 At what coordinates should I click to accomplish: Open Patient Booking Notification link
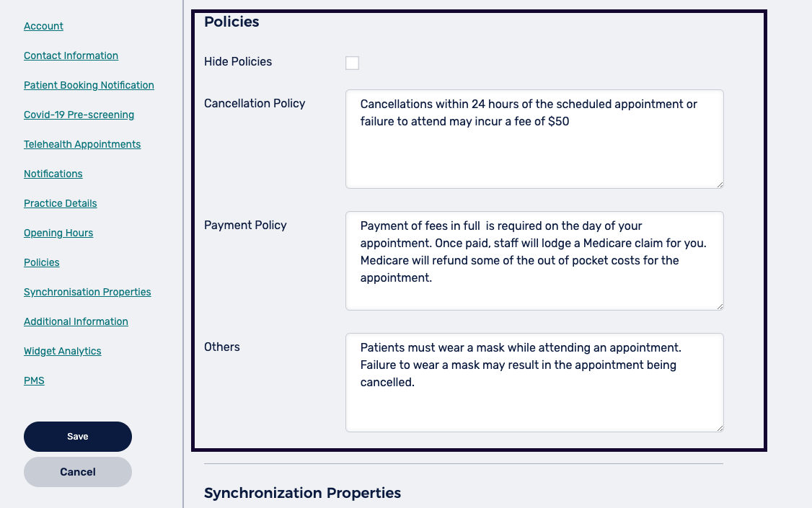89,85
